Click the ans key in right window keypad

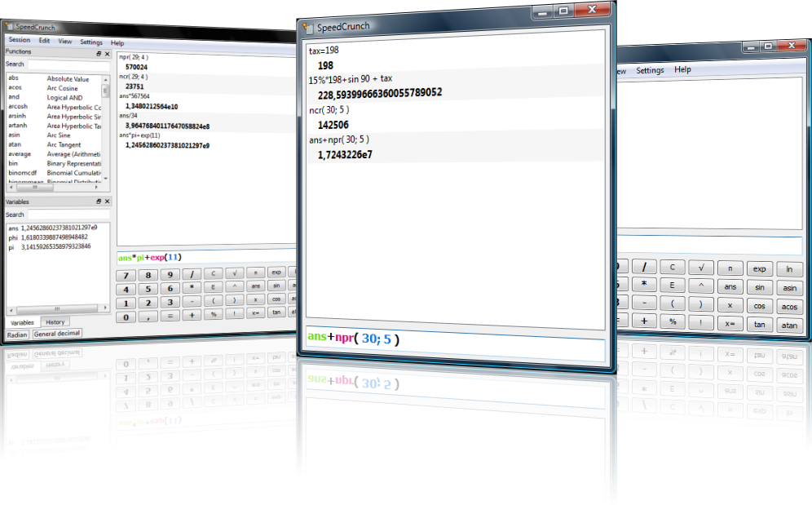click(x=730, y=286)
